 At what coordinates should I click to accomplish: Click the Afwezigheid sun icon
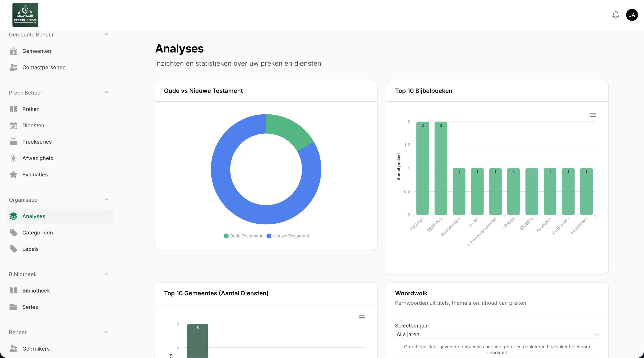coord(13,158)
